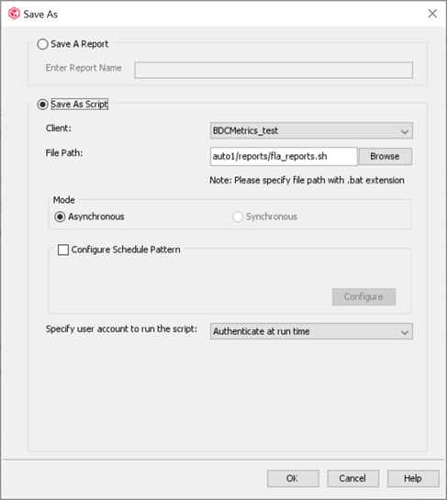Browse for a file path
This screenshot has height=500, width=448.
386,156
